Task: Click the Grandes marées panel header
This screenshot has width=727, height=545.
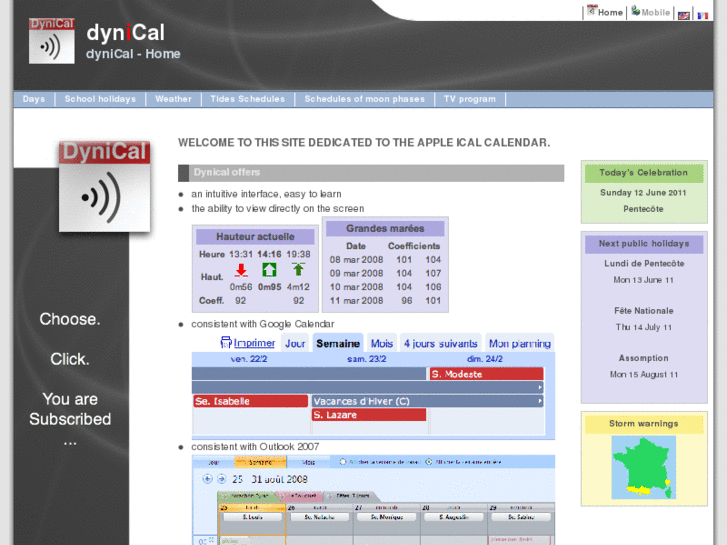Action: pyautogui.click(x=385, y=228)
